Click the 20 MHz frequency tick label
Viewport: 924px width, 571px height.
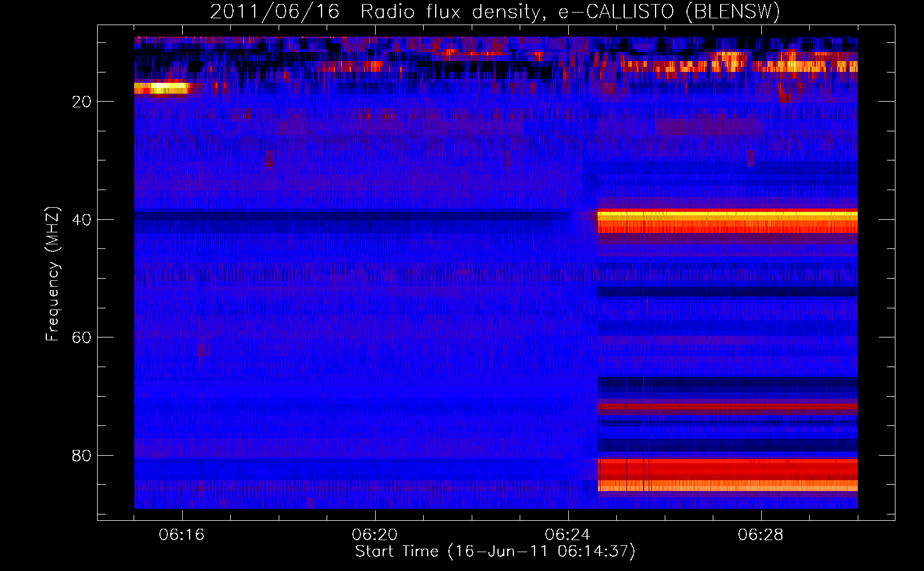[82, 102]
